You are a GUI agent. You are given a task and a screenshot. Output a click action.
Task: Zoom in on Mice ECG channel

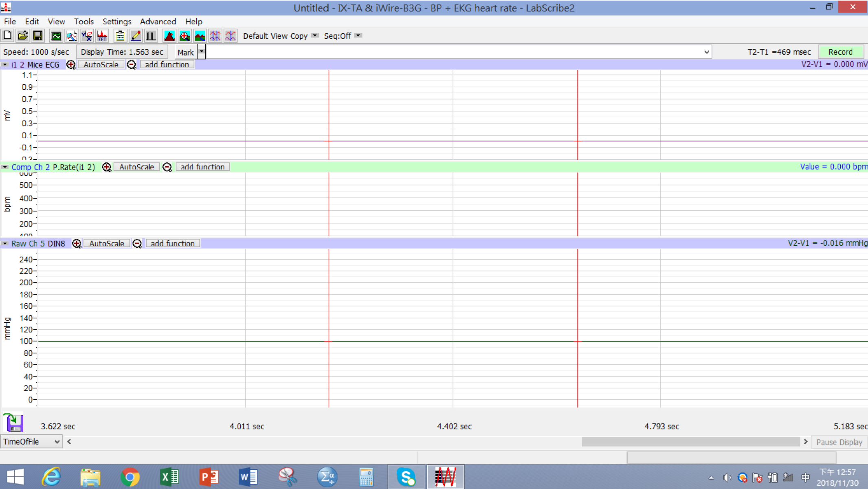(71, 64)
